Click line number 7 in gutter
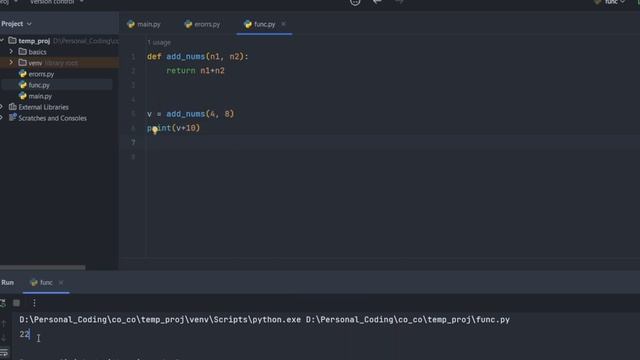Viewport: 640px width, 360px height. click(133, 142)
